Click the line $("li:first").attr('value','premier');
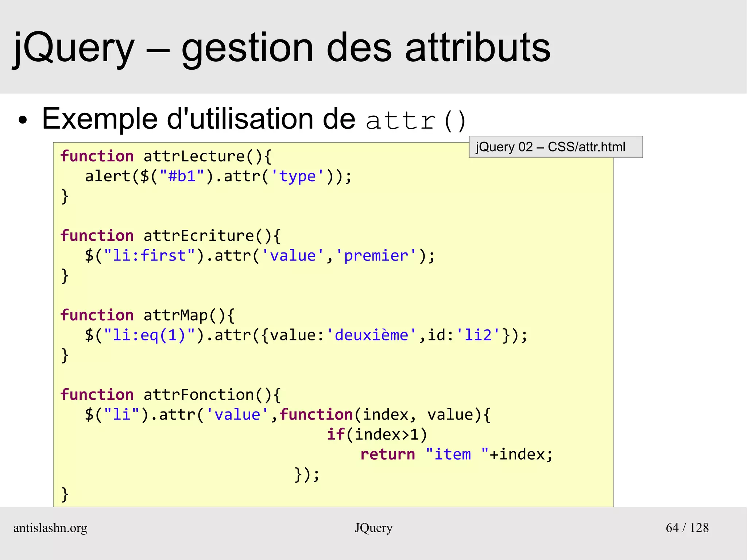Viewport: 747px width, 560px height. point(260,256)
